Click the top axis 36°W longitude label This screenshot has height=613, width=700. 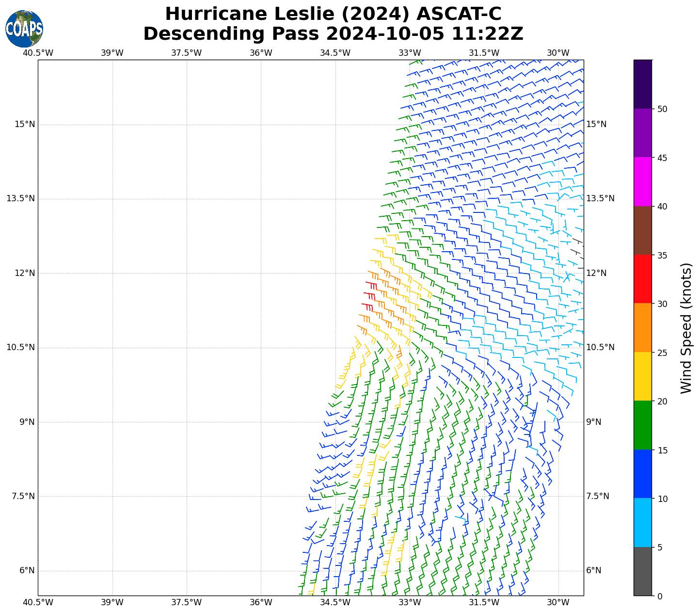pos(261,53)
